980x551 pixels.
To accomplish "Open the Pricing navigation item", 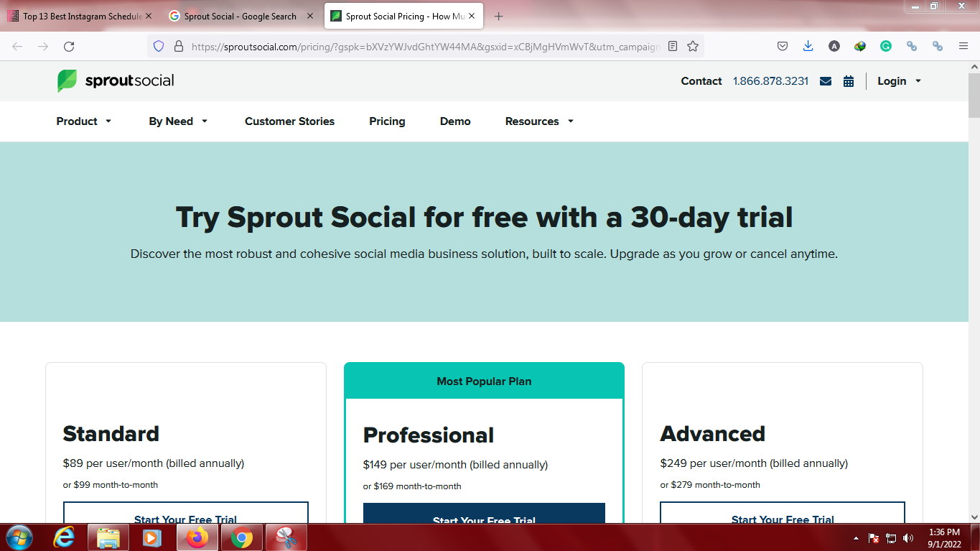I will click(387, 121).
